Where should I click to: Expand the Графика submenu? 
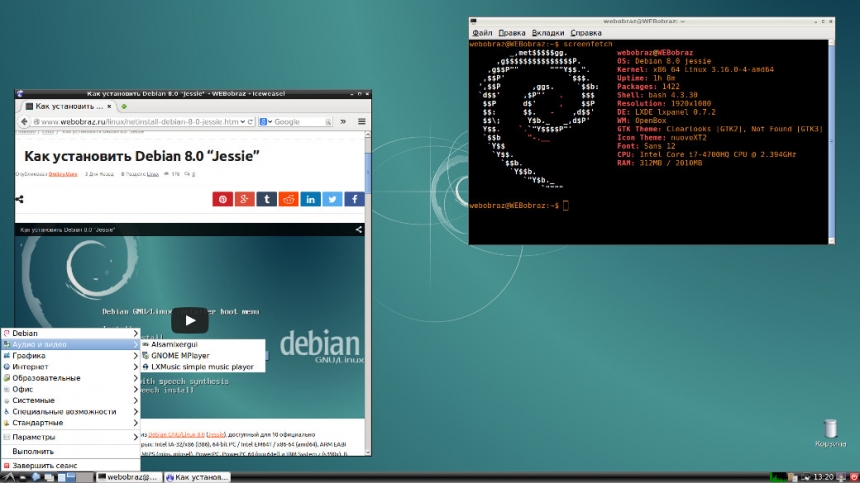click(70, 355)
